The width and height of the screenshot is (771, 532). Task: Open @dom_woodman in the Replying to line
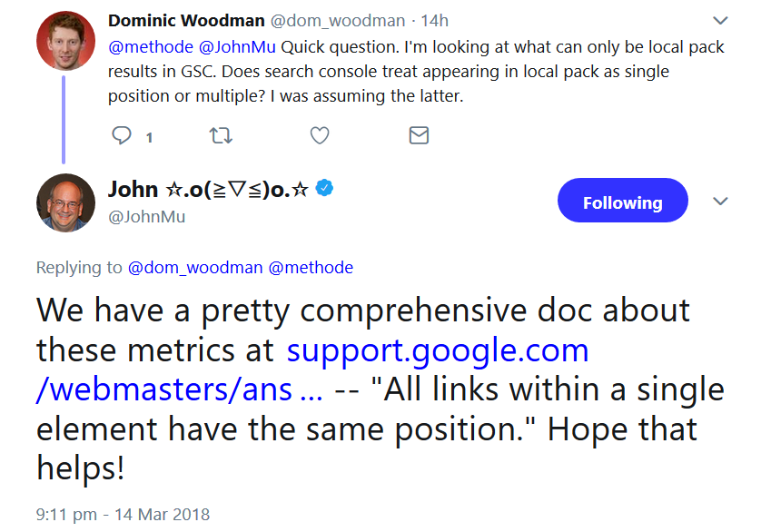(194, 268)
